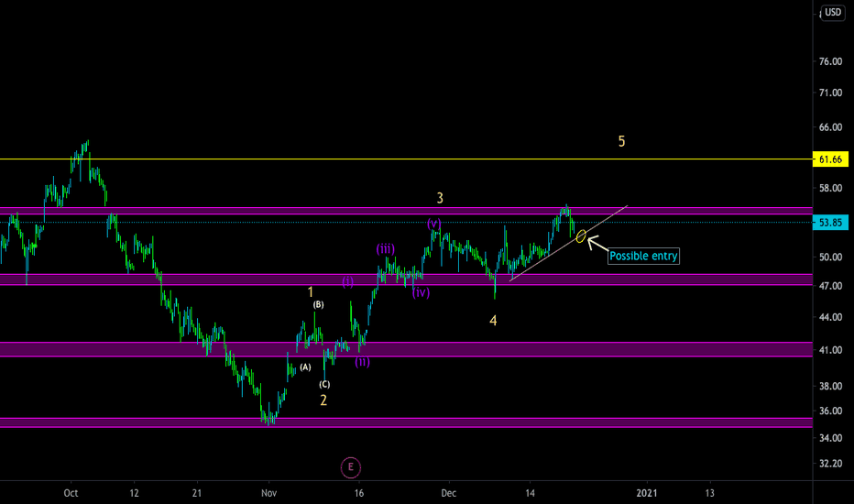Click the 16 date label on time axis
The height and width of the screenshot is (504, 854).
click(359, 493)
